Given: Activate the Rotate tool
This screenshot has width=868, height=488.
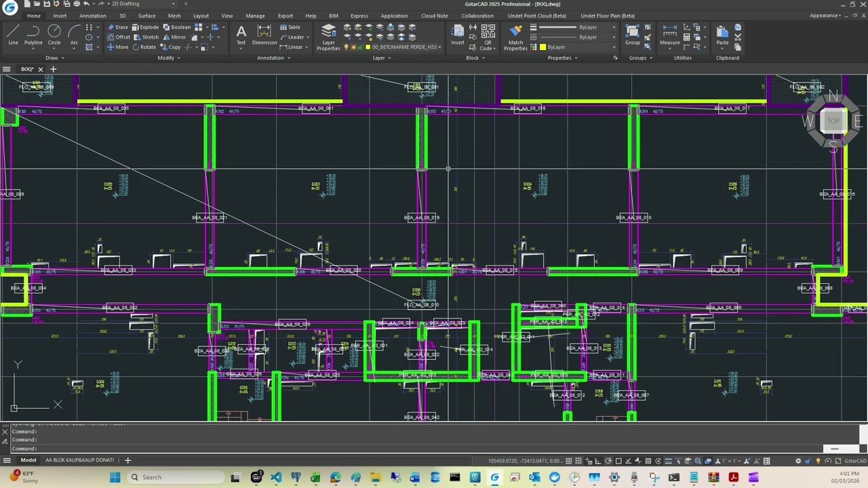Looking at the screenshot, I should (x=144, y=47).
